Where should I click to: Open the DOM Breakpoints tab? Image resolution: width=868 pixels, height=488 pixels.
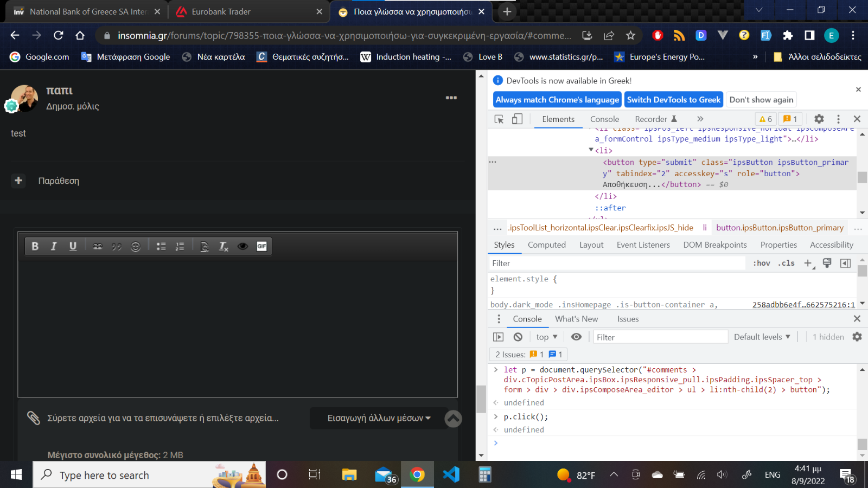pos(715,245)
